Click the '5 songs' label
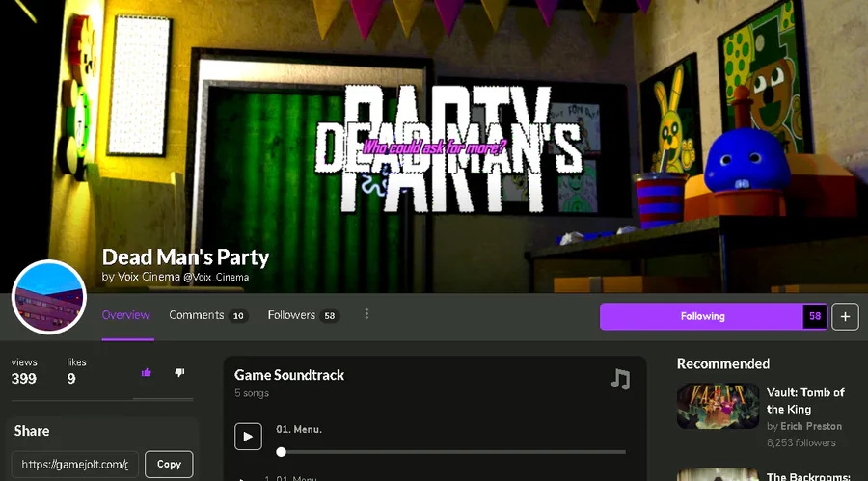 pyautogui.click(x=252, y=393)
